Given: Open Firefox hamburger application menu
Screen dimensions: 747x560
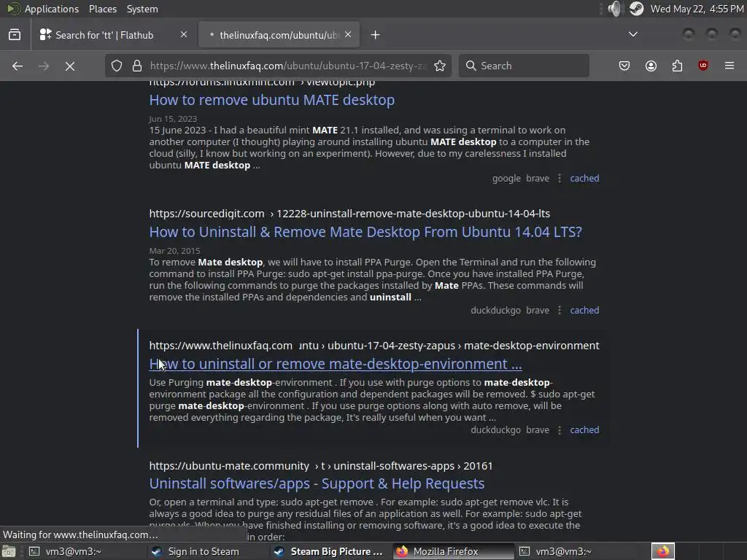Looking at the screenshot, I should [x=729, y=66].
